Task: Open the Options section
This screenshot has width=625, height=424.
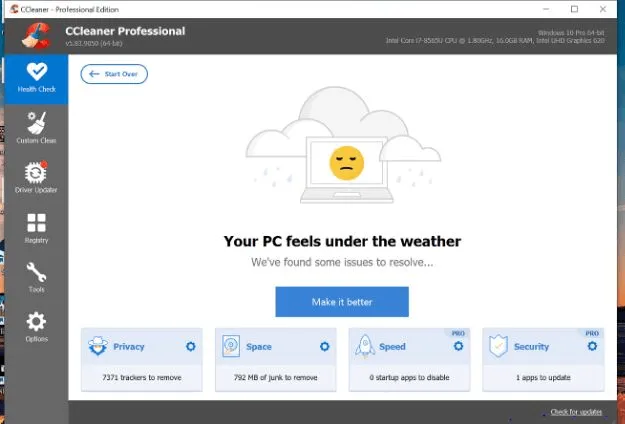Action: [x=36, y=327]
